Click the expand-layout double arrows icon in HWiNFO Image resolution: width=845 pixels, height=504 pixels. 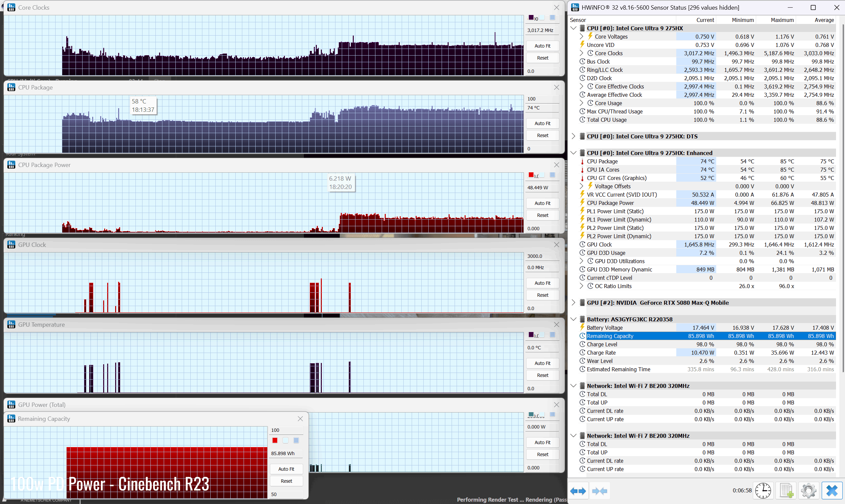578,491
